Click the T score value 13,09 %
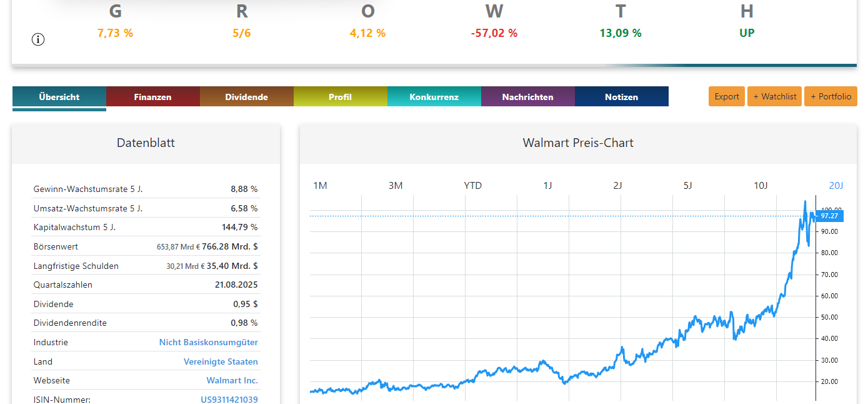 (x=621, y=33)
